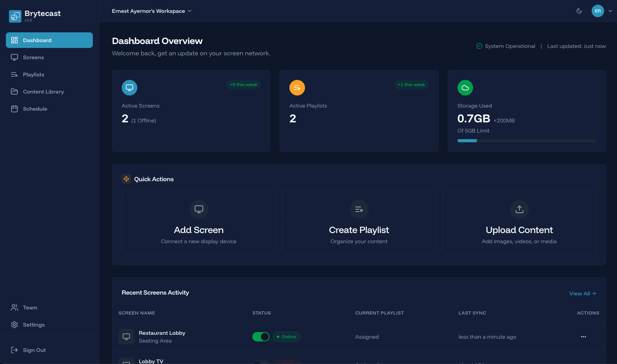Screen dimensions: 617x364
Task: Click 'Last updated: Just now' text
Action: 577,46
